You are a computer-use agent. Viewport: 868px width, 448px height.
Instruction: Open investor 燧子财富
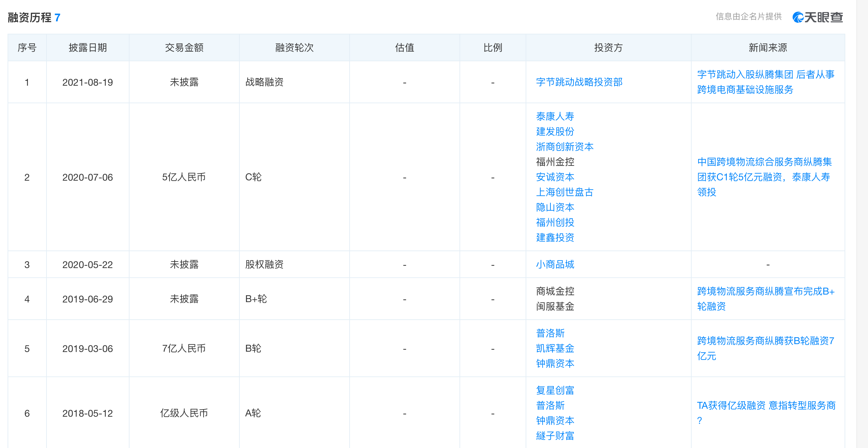pyautogui.click(x=555, y=436)
